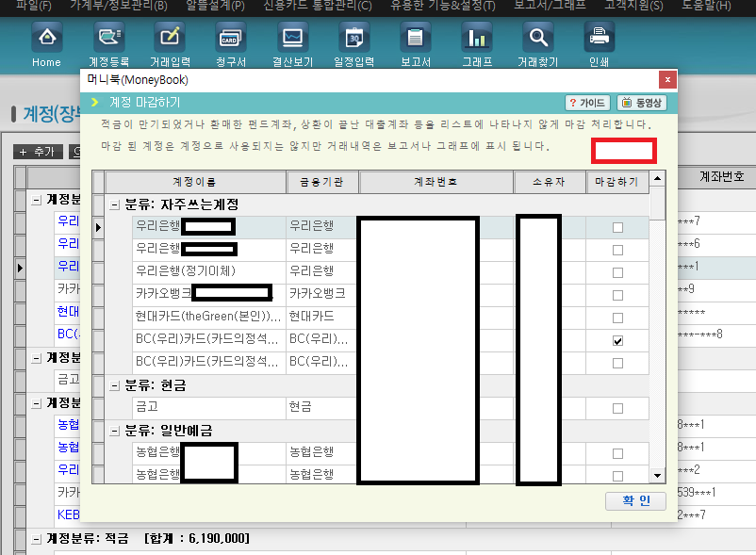Open the 도움말(H) menu
This screenshot has height=555, width=756.
[x=706, y=6]
